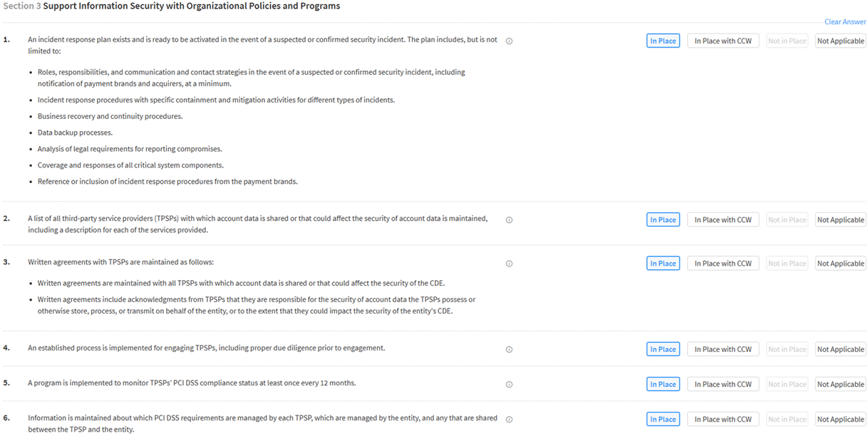Select In Place for question 1

click(x=663, y=41)
